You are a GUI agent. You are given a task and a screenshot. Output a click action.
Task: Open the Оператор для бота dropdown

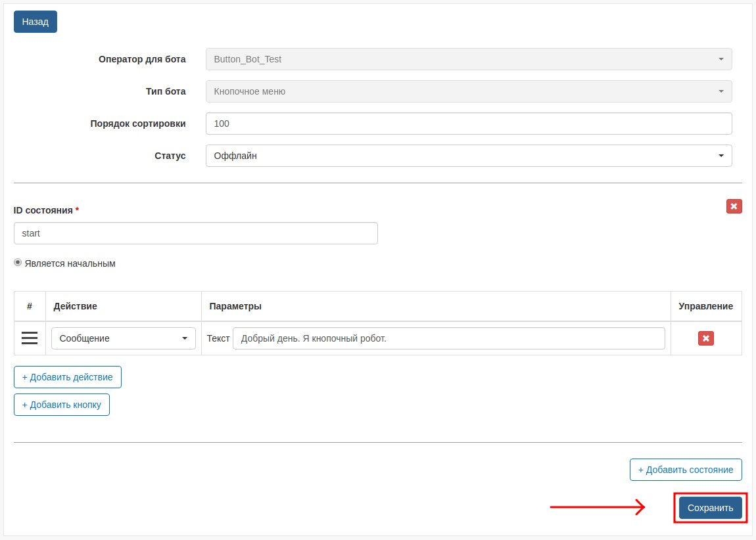(x=468, y=59)
